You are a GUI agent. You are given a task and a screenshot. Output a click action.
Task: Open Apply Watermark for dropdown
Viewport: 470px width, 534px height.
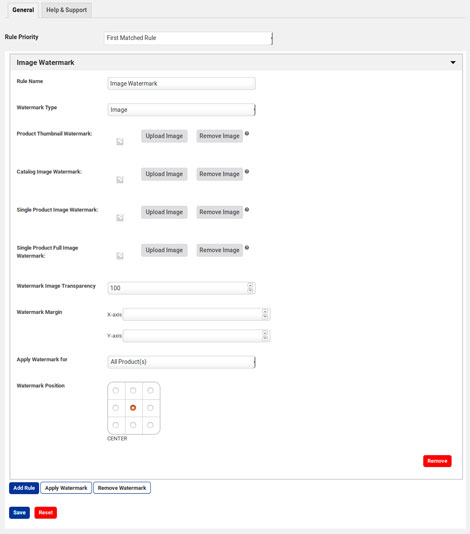point(182,362)
